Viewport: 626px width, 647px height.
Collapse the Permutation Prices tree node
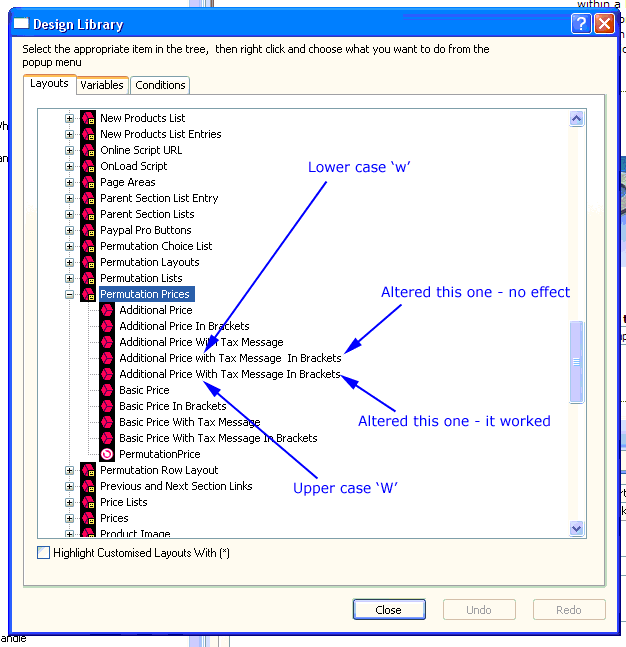[x=70, y=294]
